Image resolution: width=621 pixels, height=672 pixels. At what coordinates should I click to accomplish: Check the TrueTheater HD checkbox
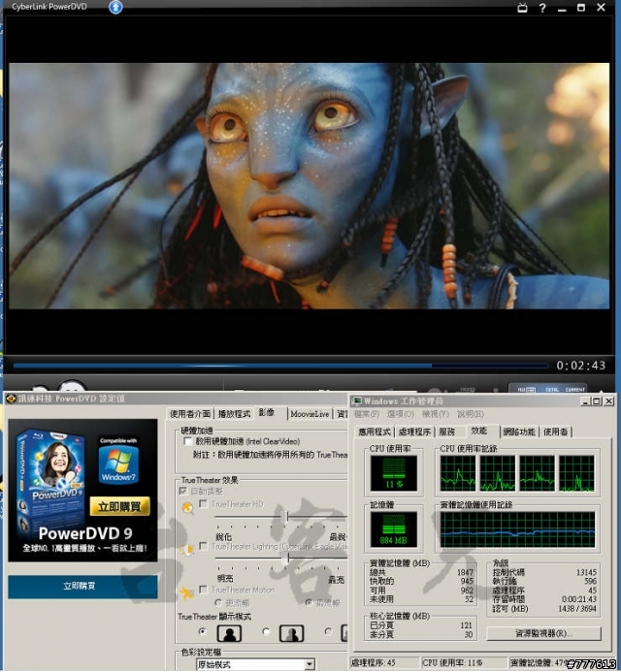point(204,504)
